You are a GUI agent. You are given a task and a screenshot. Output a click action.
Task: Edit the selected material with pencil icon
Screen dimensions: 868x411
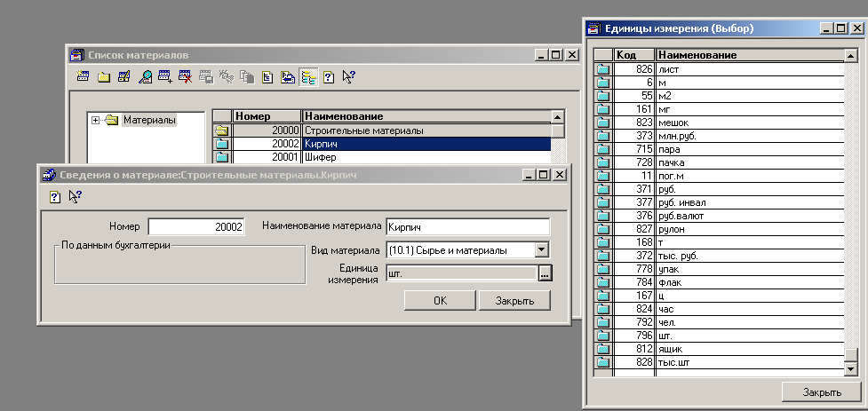124,77
